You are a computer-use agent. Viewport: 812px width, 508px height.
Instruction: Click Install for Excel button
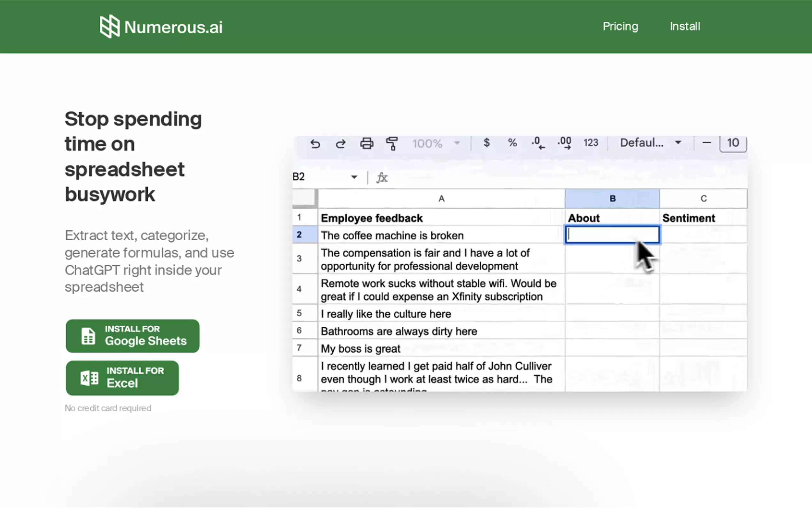(122, 377)
